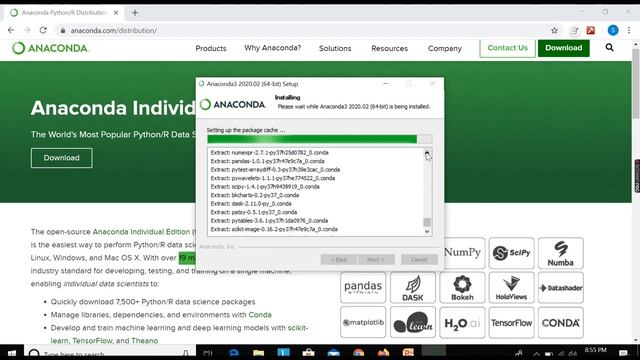The image size is (640, 360).
Task: Click the Bokeh package logo tile
Action: pos(462,288)
